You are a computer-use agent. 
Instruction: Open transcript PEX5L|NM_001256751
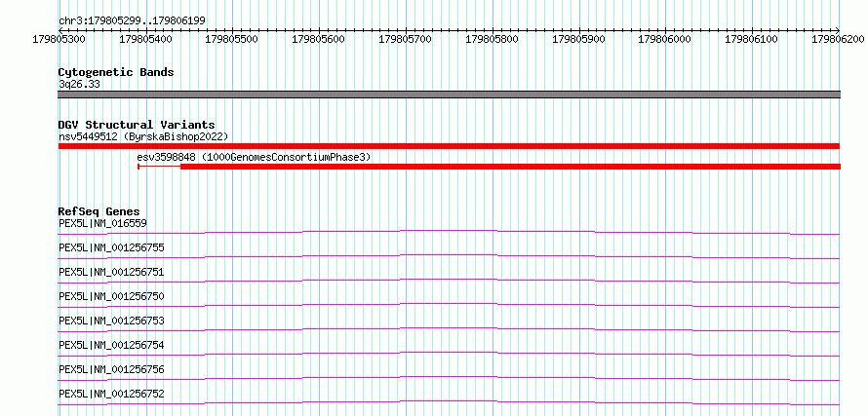click(x=111, y=272)
